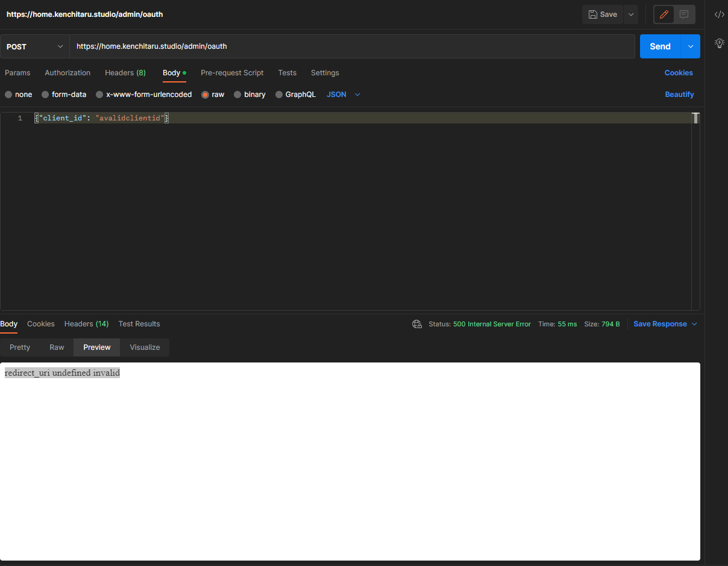
Task: Switch to the Authorization tab
Action: point(67,72)
